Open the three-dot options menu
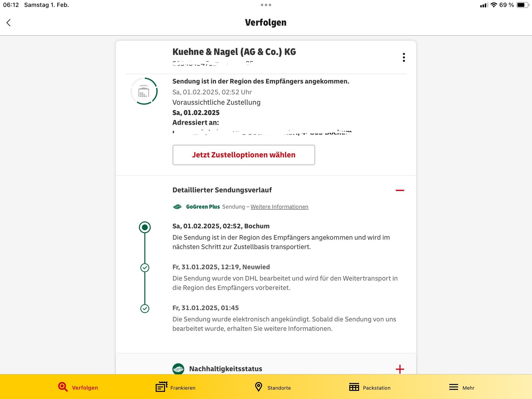 tap(404, 57)
